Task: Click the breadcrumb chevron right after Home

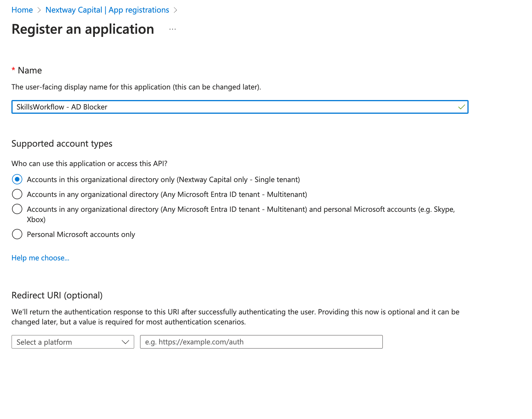Action: click(39, 10)
